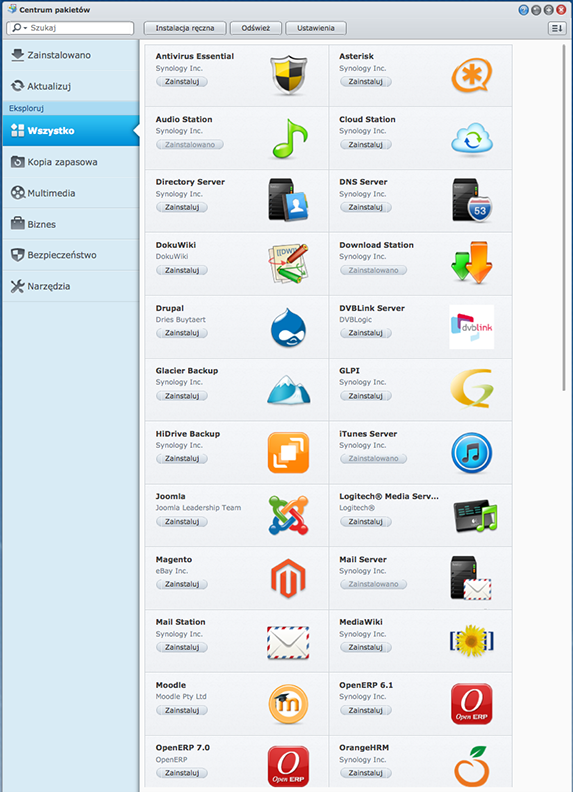Click the vertical scrollbar thumb
Image resolution: width=573 pixels, height=792 pixels.
564,217
